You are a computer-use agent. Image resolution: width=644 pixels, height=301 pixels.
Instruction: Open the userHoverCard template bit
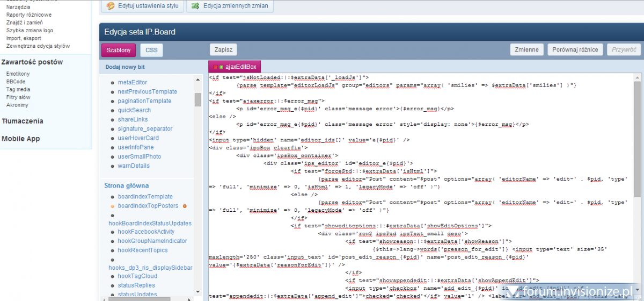(x=138, y=138)
